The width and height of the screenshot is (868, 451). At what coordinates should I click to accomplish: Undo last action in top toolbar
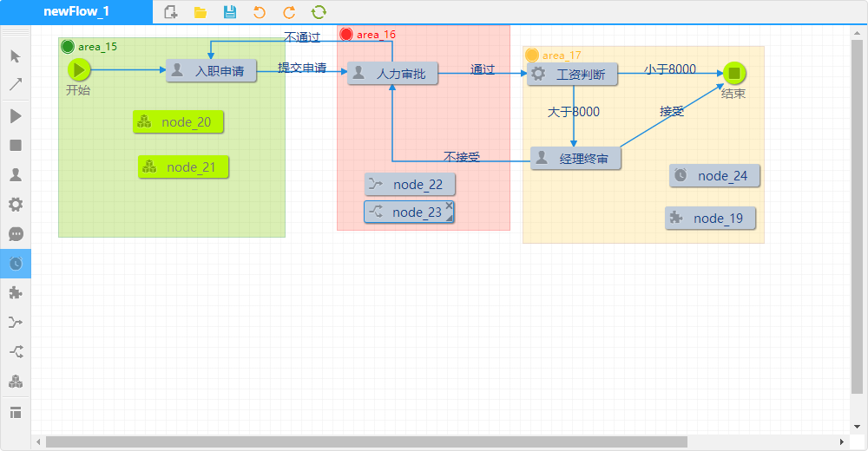point(260,12)
